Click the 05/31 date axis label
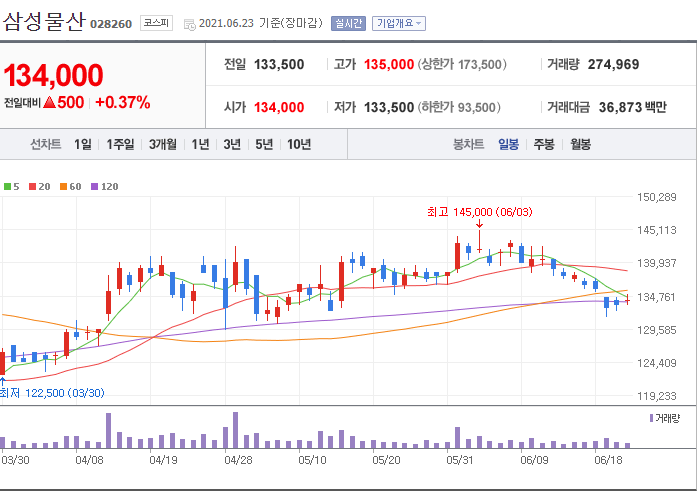Screen dimensions: 697x491 click(x=460, y=460)
